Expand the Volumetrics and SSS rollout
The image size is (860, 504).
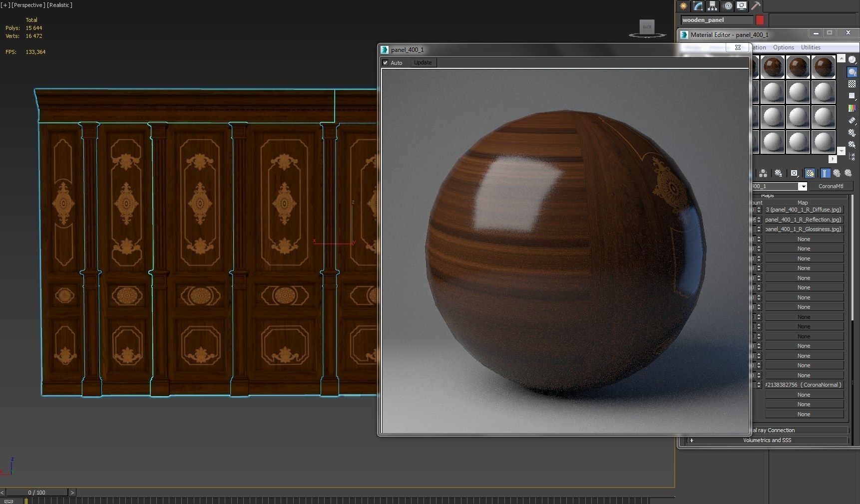coord(767,440)
